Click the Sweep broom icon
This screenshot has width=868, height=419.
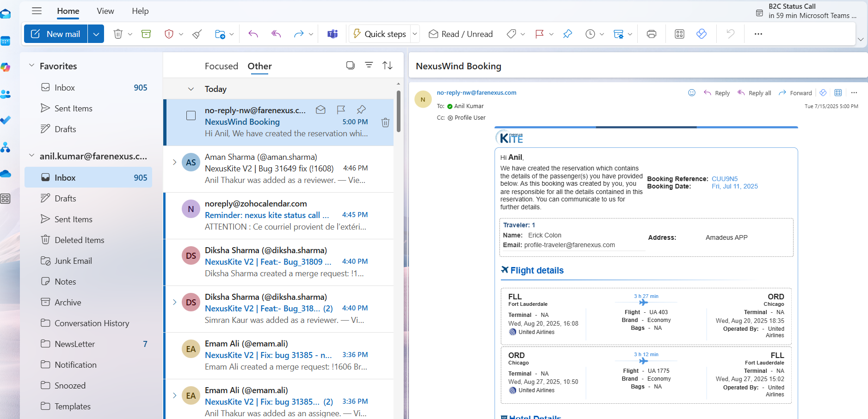pyautogui.click(x=197, y=34)
